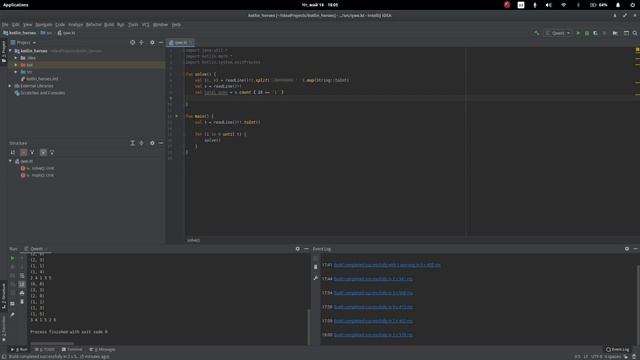The height and width of the screenshot is (360, 640).
Task: Click the 17:41 build completed with warning link
Action: [x=387, y=265]
